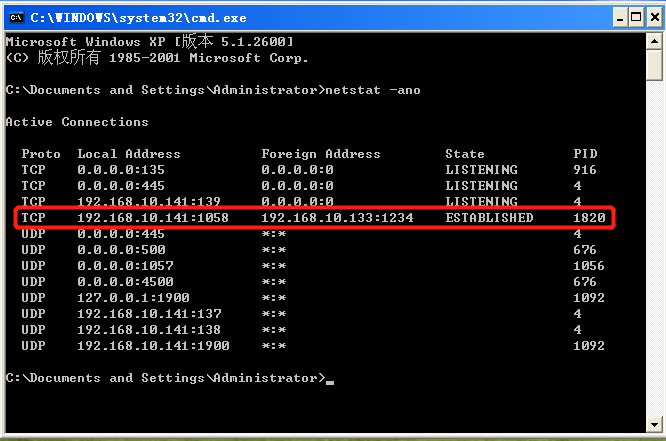Click PID value 916
This screenshot has width=666, height=441.
[585, 170]
